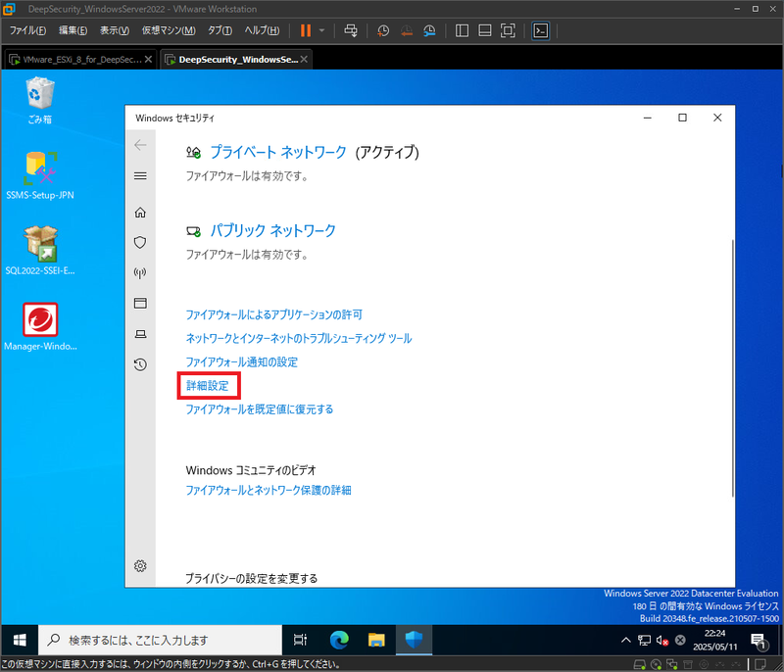The width and height of the screenshot is (784, 672).
Task: Revert to snapshot using the orange arrow clock icon
Action: (407, 31)
